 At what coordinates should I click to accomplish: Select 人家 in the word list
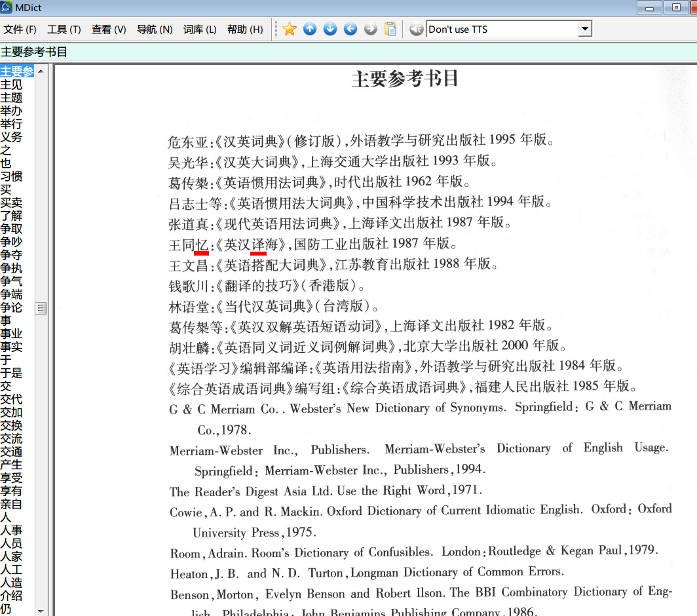pyautogui.click(x=11, y=557)
